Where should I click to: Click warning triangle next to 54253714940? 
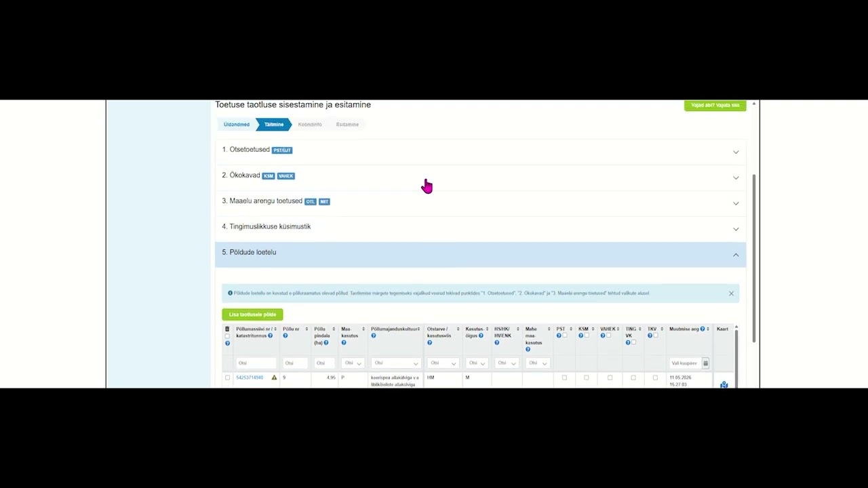pos(274,378)
